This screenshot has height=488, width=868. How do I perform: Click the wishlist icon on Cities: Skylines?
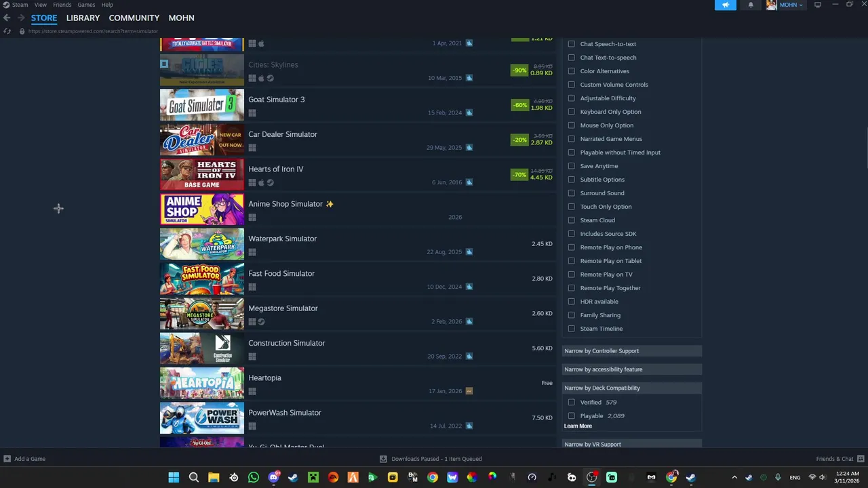click(x=164, y=64)
